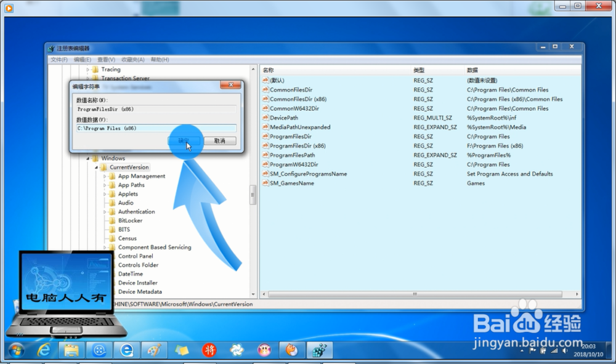Expand the App Paths node
Image resolution: width=616 pixels, height=364 pixels.
click(x=105, y=185)
